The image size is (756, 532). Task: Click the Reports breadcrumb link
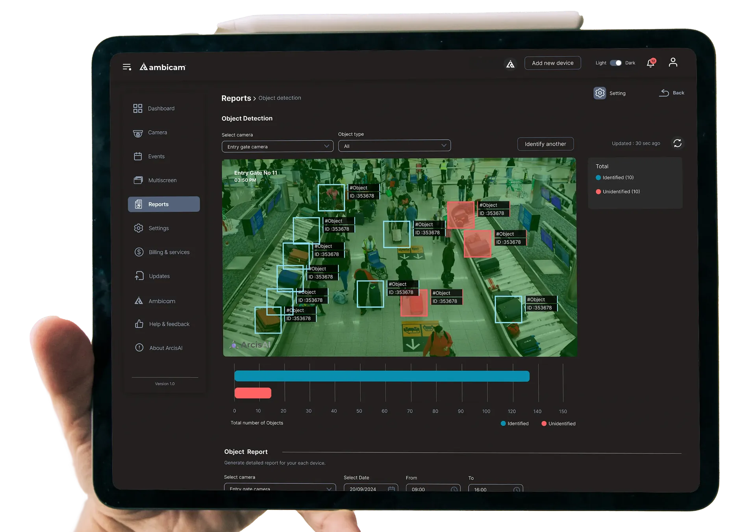pyautogui.click(x=236, y=98)
